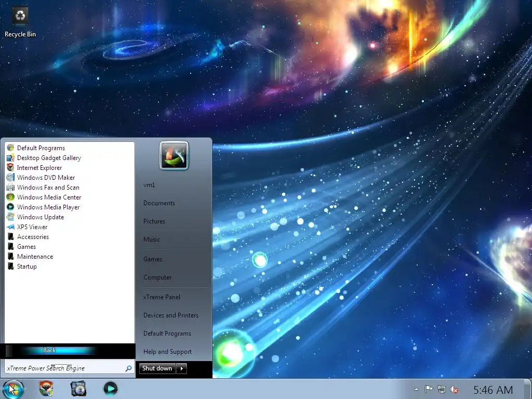Click the Windows Media Center icon
The image size is (532, 399).
point(10,197)
